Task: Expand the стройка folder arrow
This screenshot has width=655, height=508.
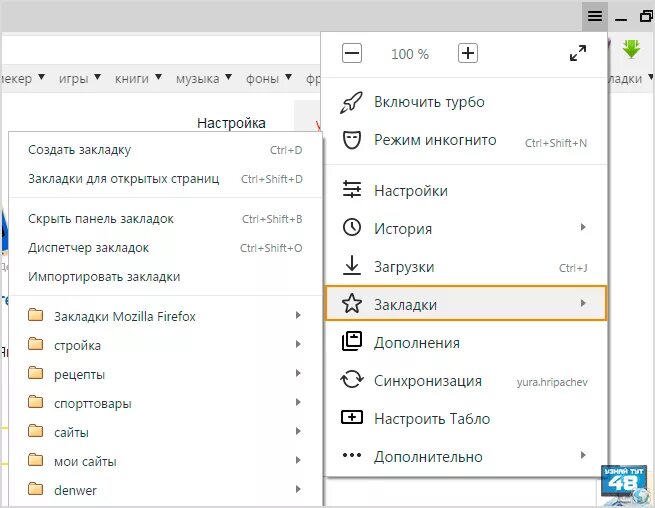Action: tap(298, 344)
